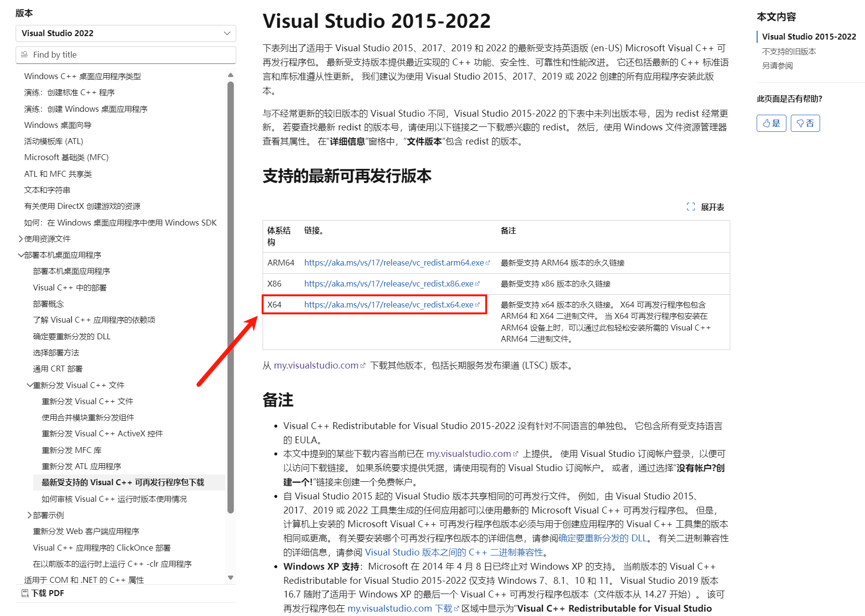Open the ARM64 vc_redist download link
This screenshot has width=865, height=616.
[x=393, y=263]
